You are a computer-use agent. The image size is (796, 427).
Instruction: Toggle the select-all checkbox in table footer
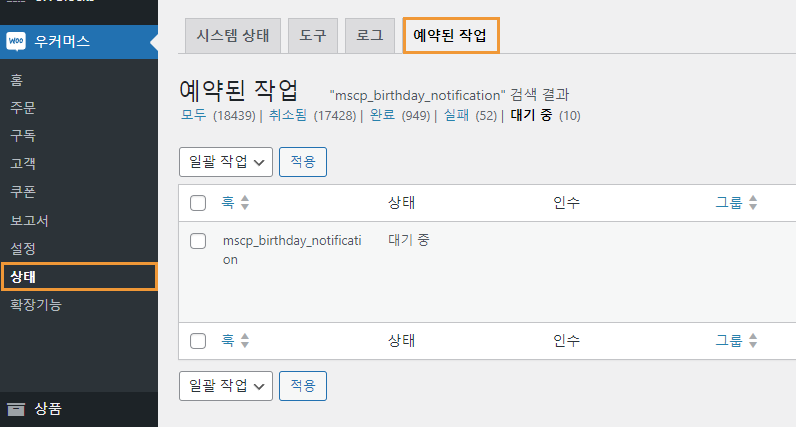(198, 341)
